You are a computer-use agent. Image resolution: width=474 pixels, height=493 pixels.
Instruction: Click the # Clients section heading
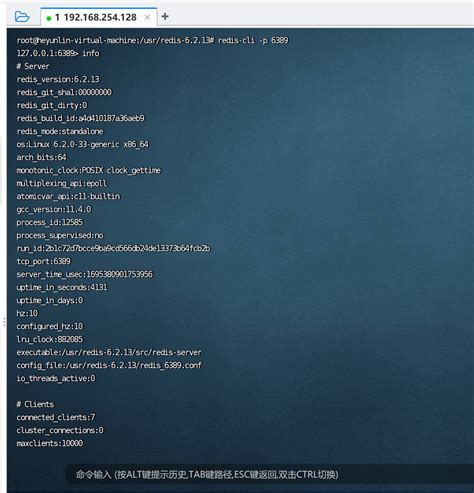tap(35, 404)
